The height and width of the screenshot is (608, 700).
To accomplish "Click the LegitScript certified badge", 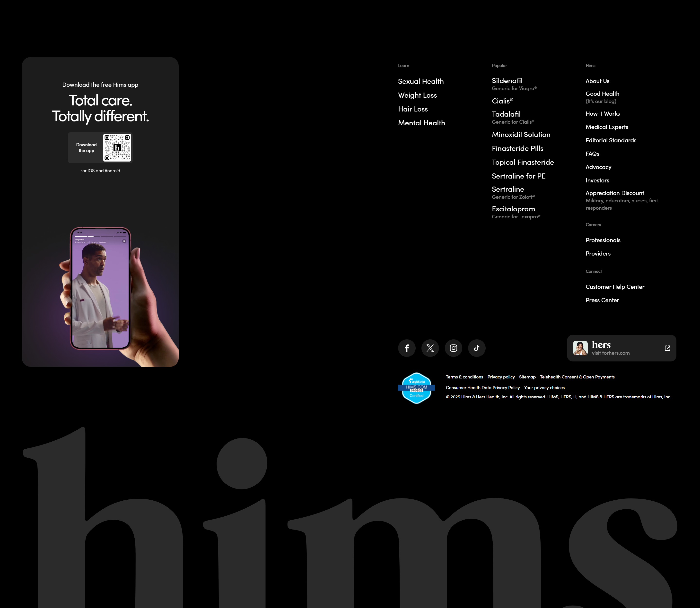I will [417, 388].
